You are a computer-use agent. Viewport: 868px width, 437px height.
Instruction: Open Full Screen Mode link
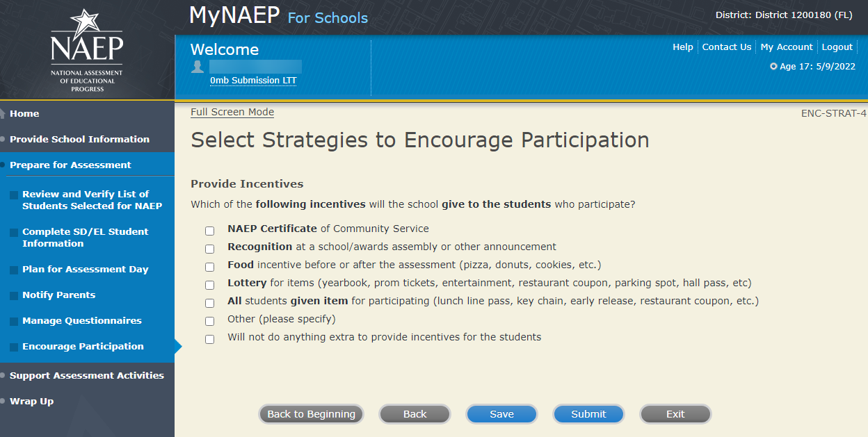(x=232, y=112)
